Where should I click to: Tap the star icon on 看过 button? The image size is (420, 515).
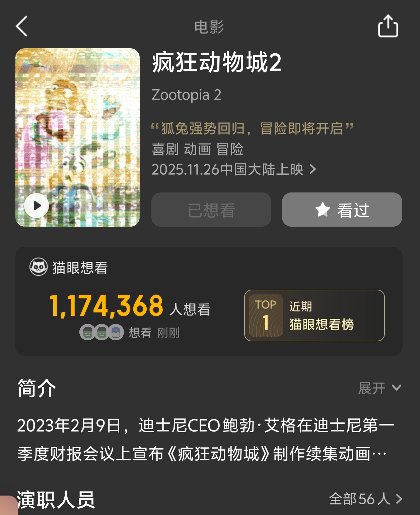tap(323, 210)
